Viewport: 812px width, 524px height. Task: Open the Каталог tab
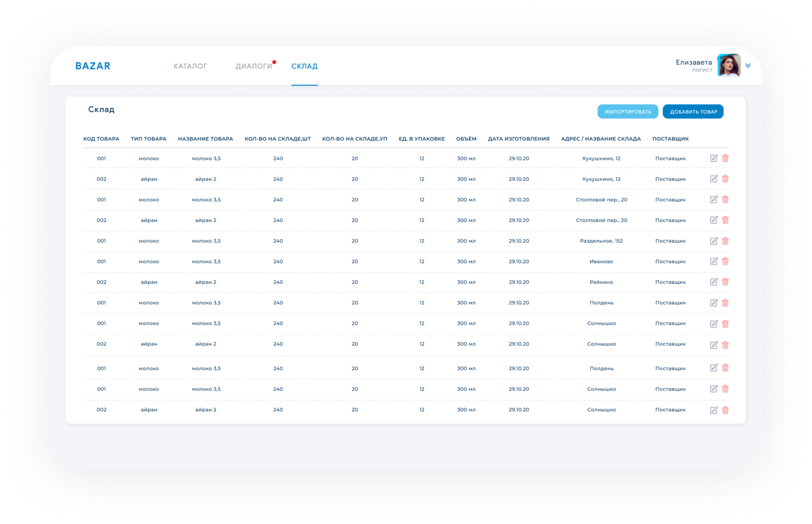pyautogui.click(x=190, y=66)
